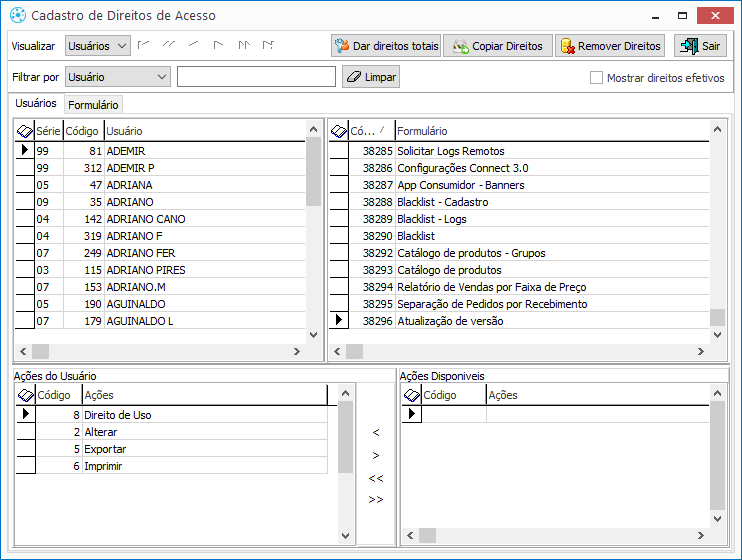742x560 pixels.
Task: Click the Sair exit button
Action: (x=700, y=46)
